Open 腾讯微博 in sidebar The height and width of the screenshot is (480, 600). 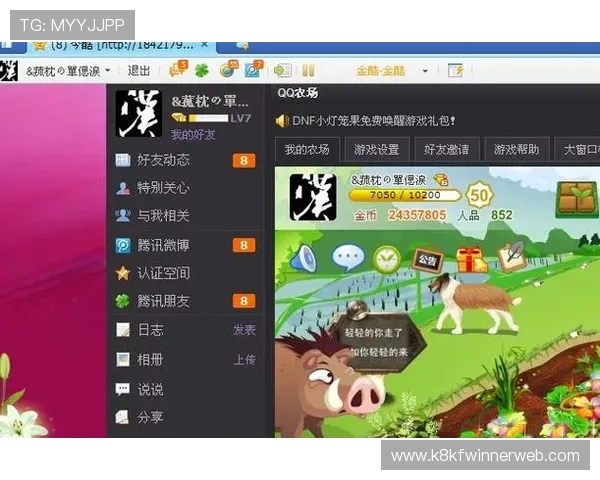coord(163,245)
